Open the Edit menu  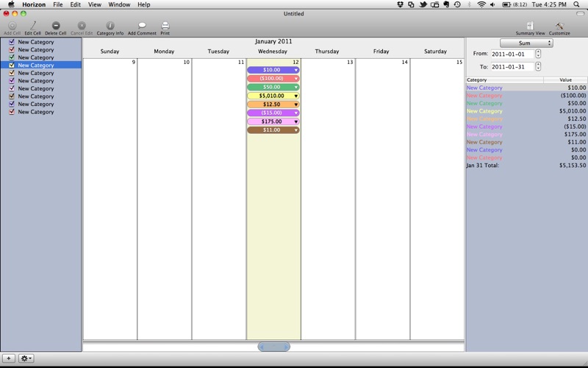pos(76,4)
